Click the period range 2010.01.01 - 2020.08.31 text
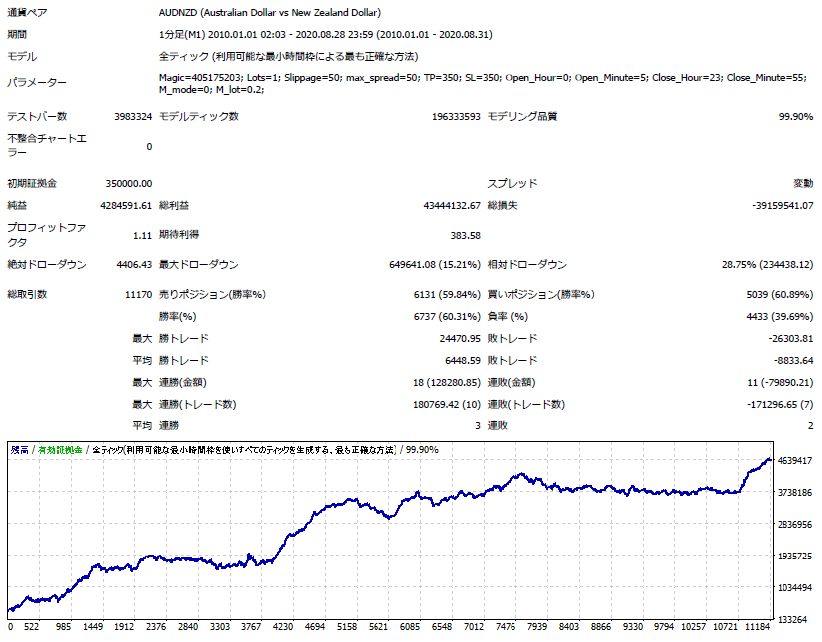Viewport: 822px width, 642px height. tap(434, 35)
